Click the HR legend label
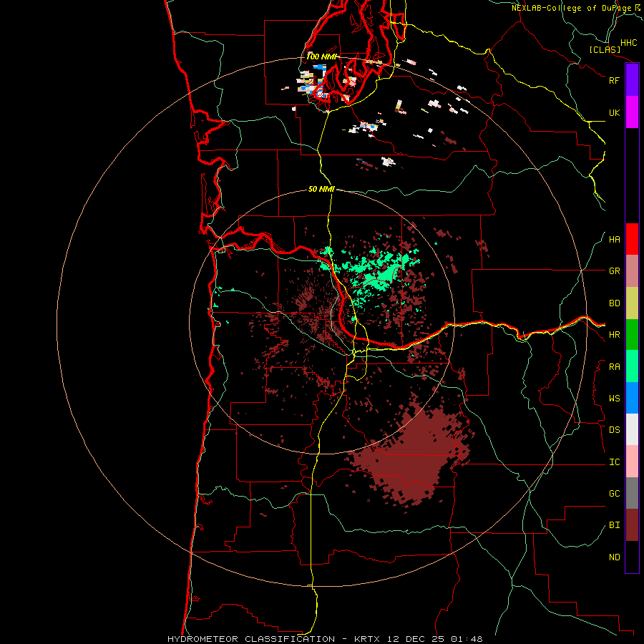The image size is (644, 644). click(614, 335)
